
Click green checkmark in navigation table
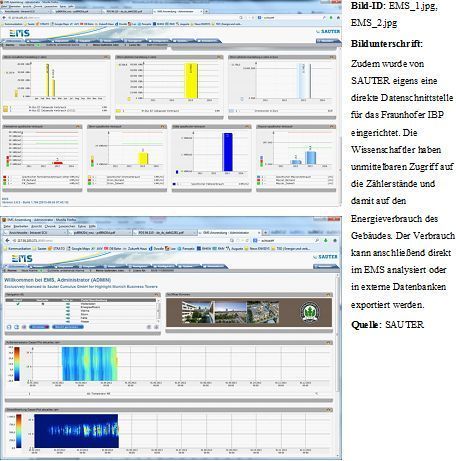pyautogui.click(x=18, y=304)
